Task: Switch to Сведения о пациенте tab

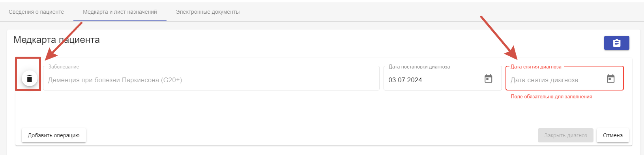Action: pos(36,12)
